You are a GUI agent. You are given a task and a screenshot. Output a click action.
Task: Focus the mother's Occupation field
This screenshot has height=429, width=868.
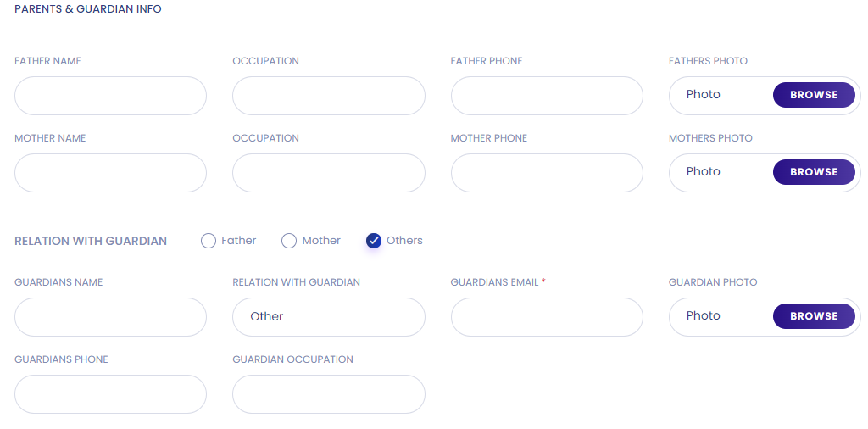pos(328,173)
